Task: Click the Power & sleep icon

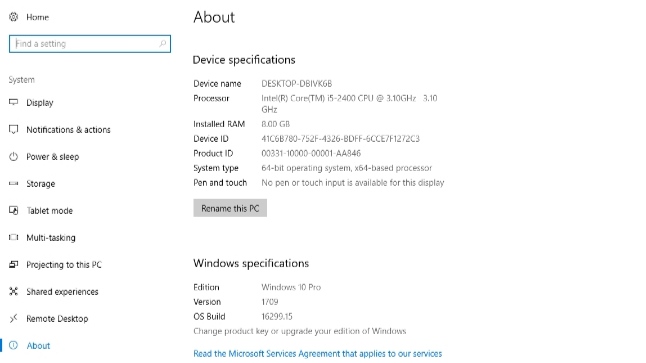Action: click(14, 157)
